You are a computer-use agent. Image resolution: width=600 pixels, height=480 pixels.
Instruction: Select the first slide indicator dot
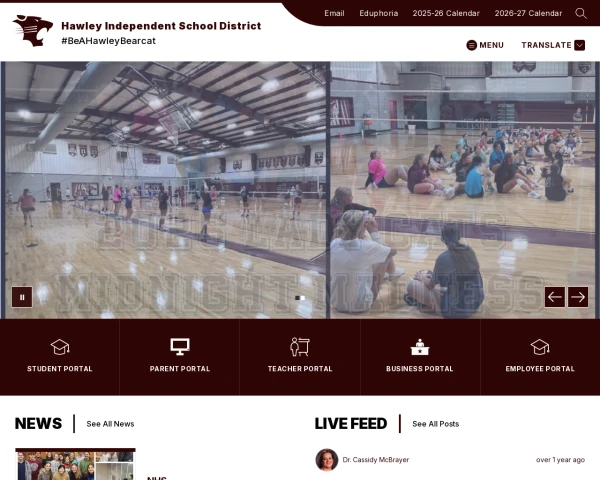point(297,298)
